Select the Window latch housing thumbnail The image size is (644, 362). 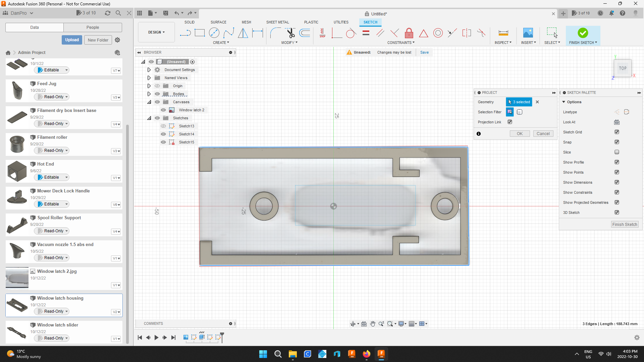coord(17,305)
